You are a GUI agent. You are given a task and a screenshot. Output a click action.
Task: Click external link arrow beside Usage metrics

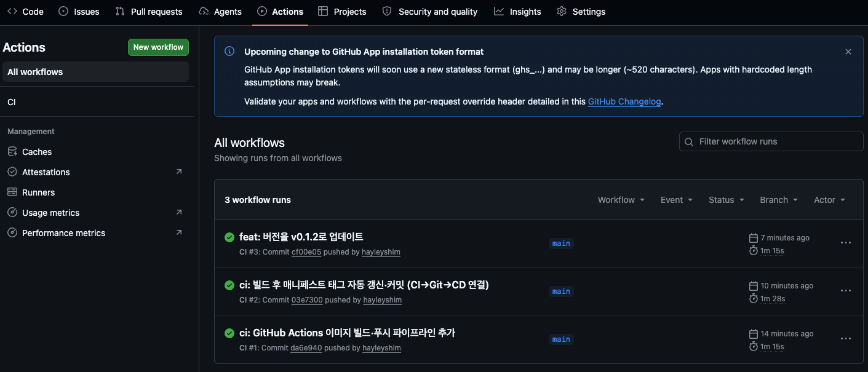coord(179,212)
